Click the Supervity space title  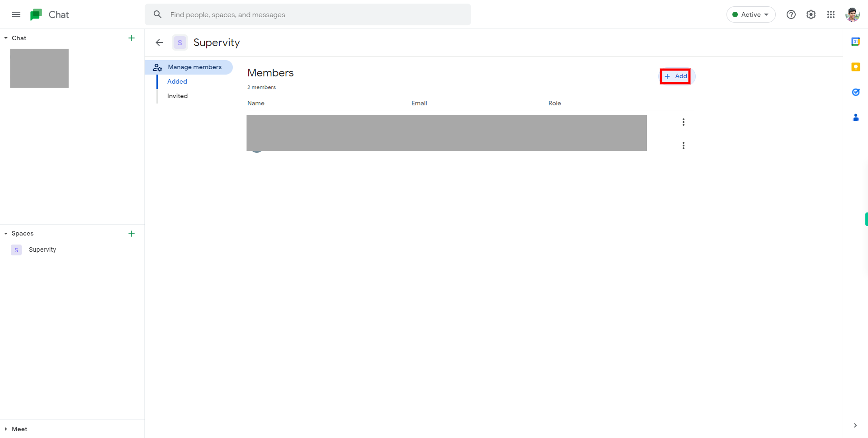tap(217, 42)
